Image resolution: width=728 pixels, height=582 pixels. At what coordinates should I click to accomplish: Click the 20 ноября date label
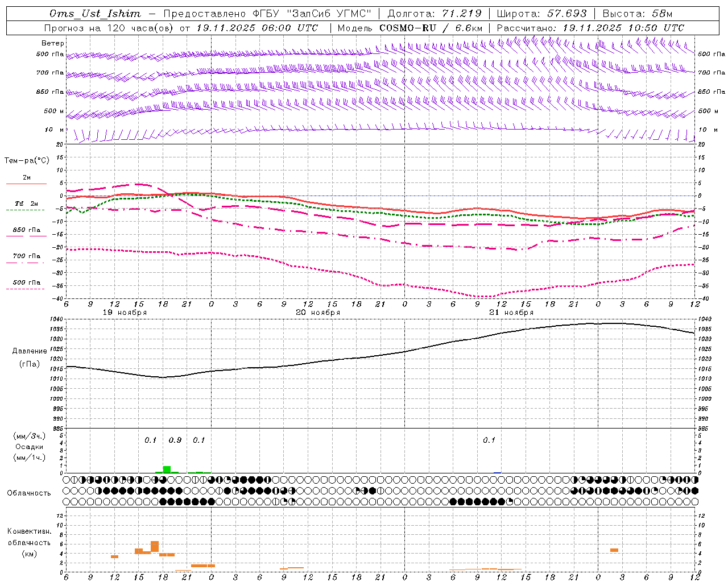(x=318, y=313)
